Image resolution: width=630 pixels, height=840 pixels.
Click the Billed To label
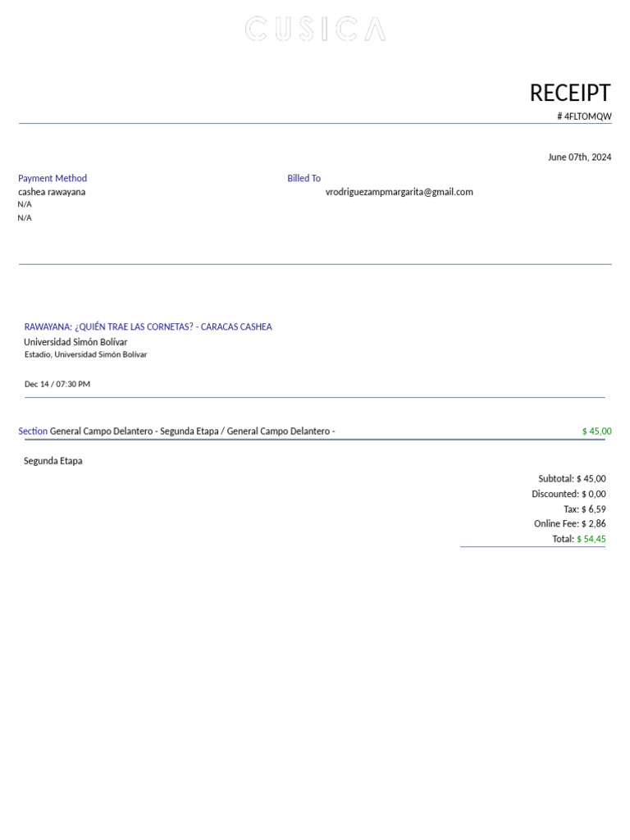point(304,178)
